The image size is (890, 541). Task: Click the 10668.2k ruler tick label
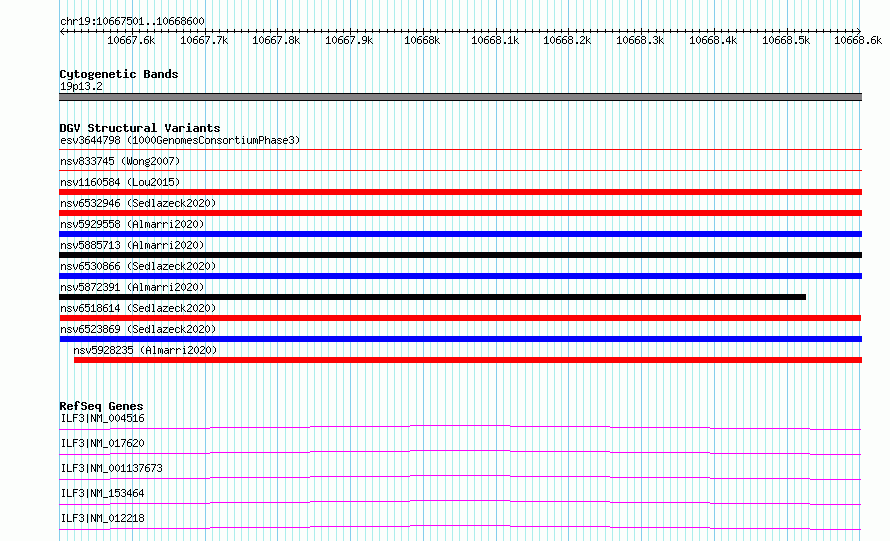click(x=568, y=40)
